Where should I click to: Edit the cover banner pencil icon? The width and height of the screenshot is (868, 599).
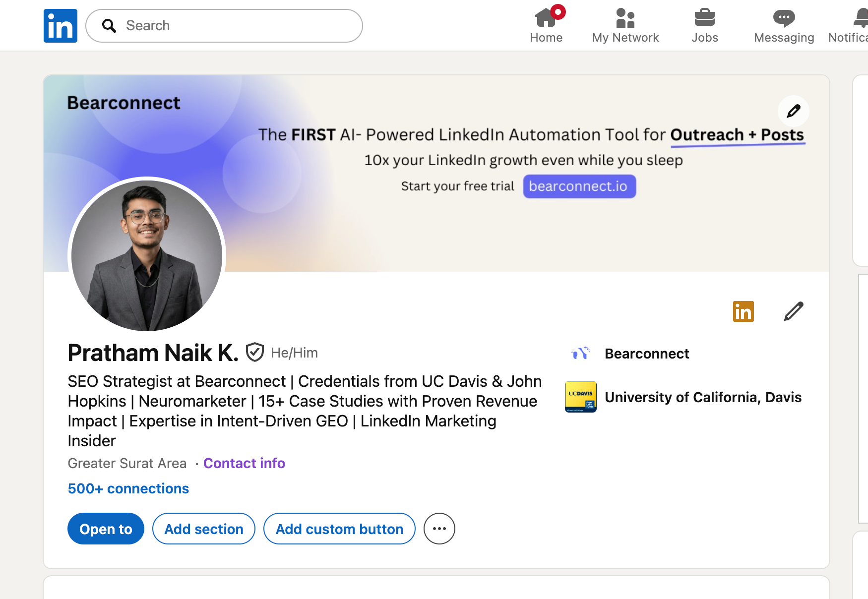[x=793, y=111]
